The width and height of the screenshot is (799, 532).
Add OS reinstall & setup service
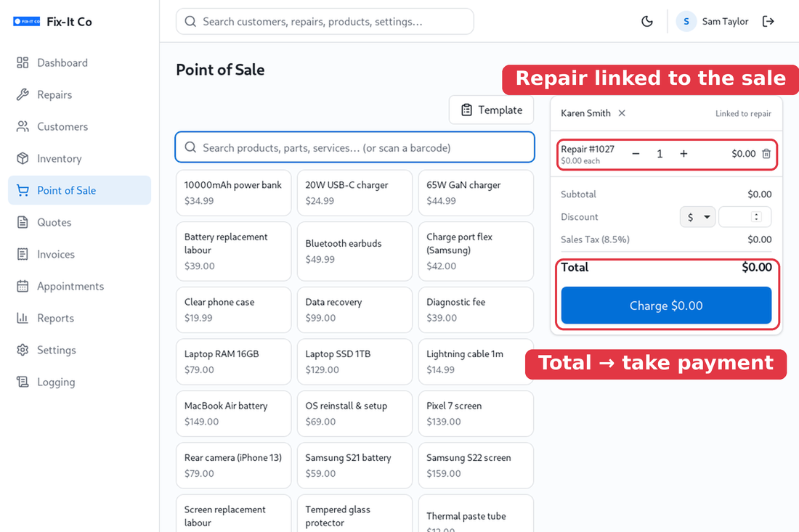point(354,414)
